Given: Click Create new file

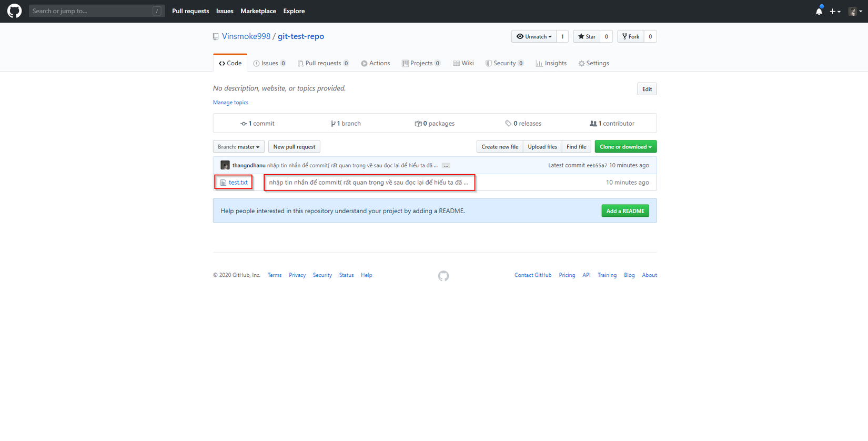Looking at the screenshot, I should coord(500,147).
